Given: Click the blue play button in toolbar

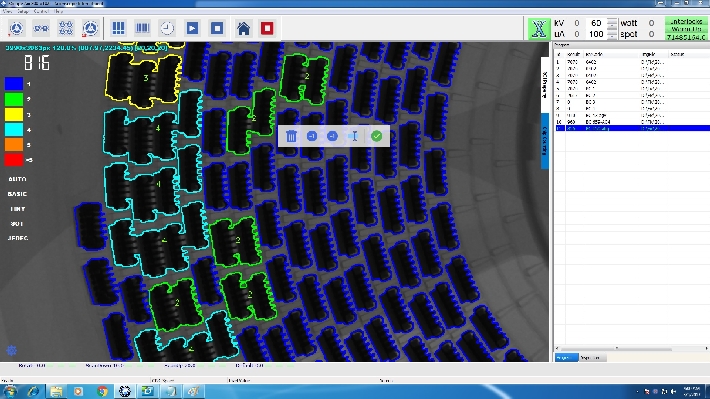Looking at the screenshot, I should [192, 28].
